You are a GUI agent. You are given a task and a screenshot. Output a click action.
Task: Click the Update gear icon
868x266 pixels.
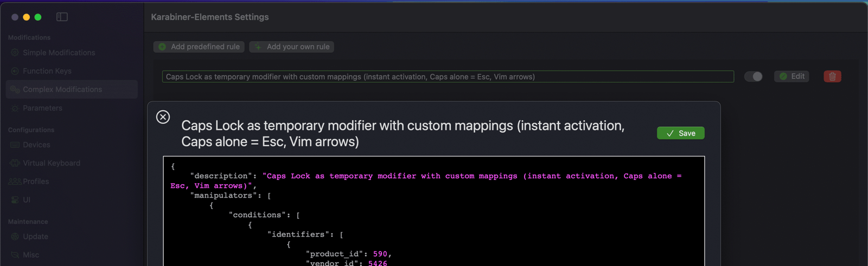point(15,237)
